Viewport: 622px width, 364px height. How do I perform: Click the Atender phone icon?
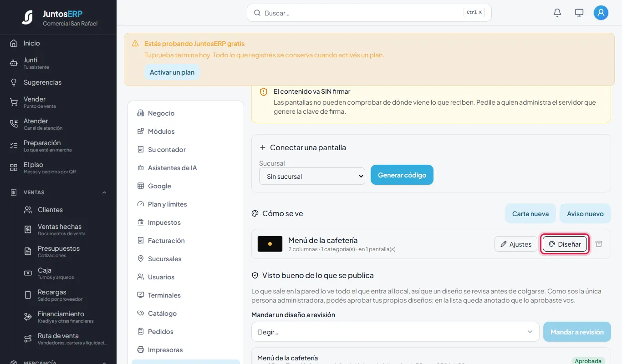pos(14,124)
